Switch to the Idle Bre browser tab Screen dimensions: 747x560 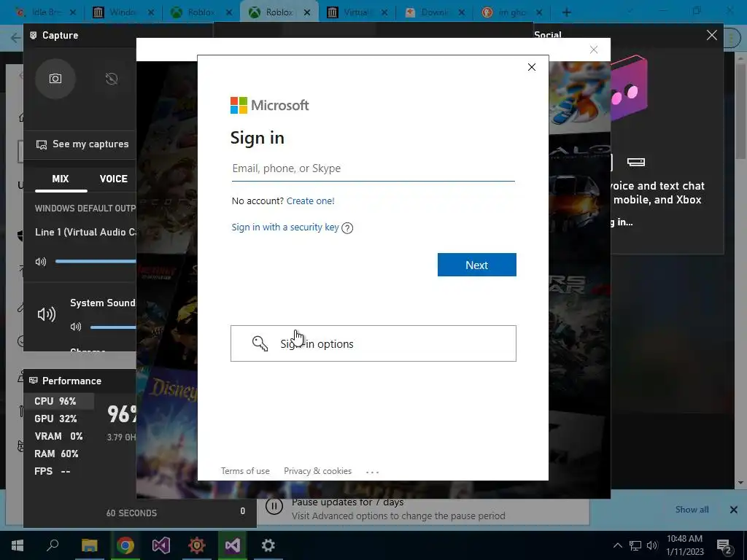coord(45,12)
